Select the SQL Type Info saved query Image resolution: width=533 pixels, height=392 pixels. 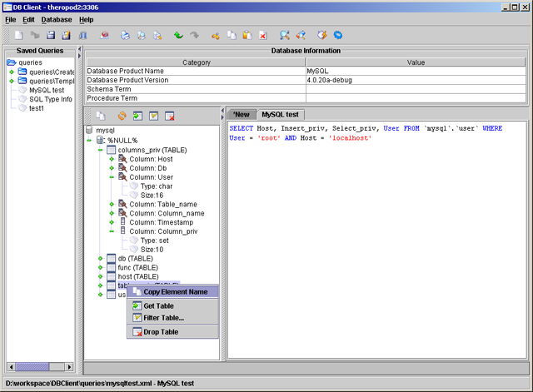point(51,99)
